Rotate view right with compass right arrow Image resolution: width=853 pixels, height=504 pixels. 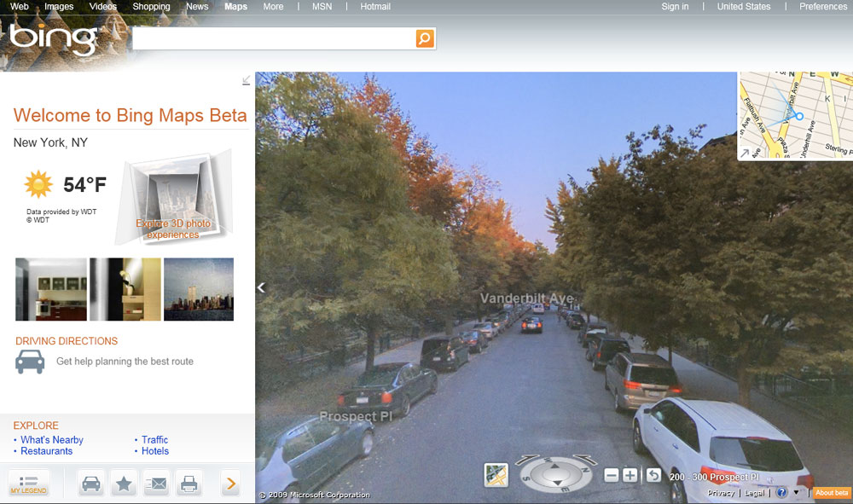point(585,460)
